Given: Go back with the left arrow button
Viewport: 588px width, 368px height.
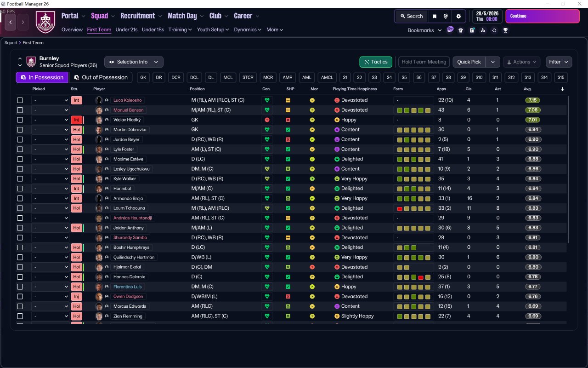Looking at the screenshot, I should click(10, 22).
